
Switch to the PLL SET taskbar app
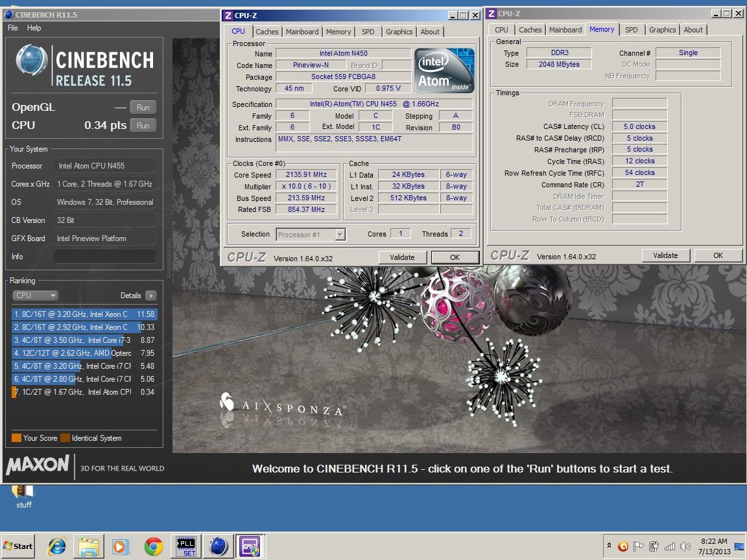[x=186, y=546]
